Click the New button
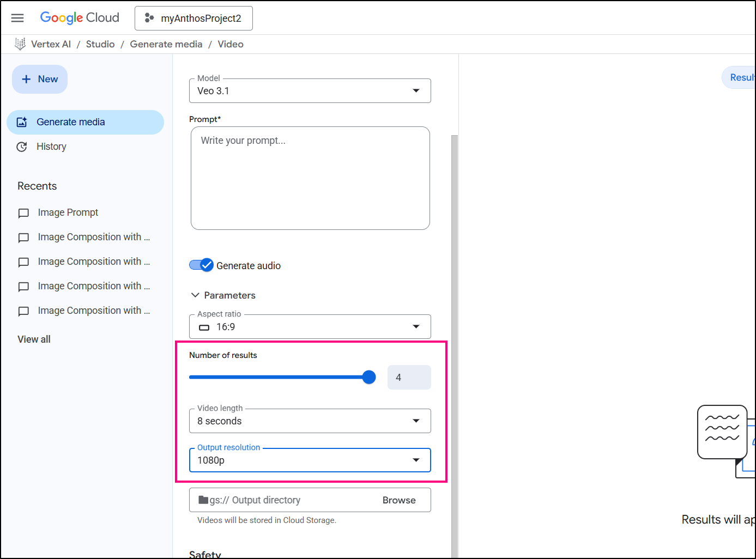Viewport: 756px width, 559px height. pos(40,80)
